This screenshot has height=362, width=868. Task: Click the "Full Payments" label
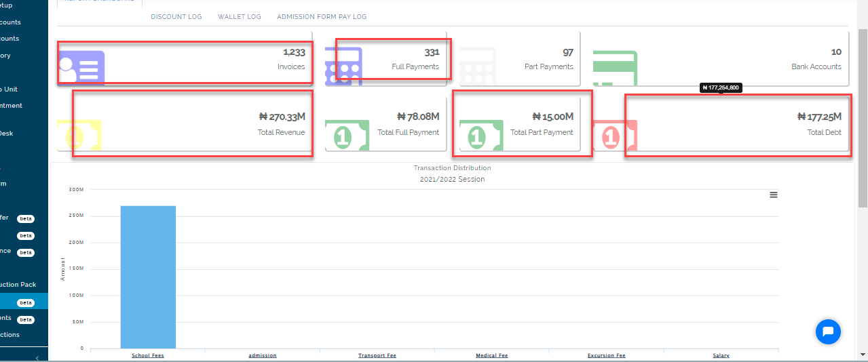pyautogui.click(x=415, y=66)
